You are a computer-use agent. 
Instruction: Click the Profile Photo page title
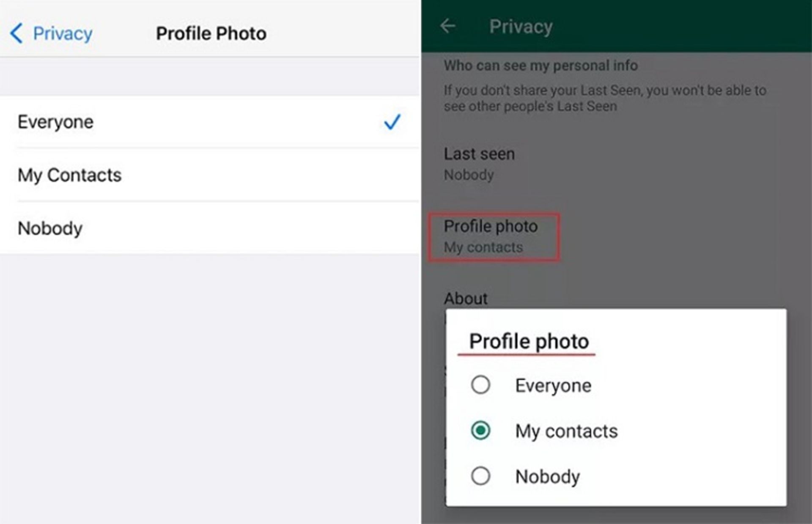(211, 33)
